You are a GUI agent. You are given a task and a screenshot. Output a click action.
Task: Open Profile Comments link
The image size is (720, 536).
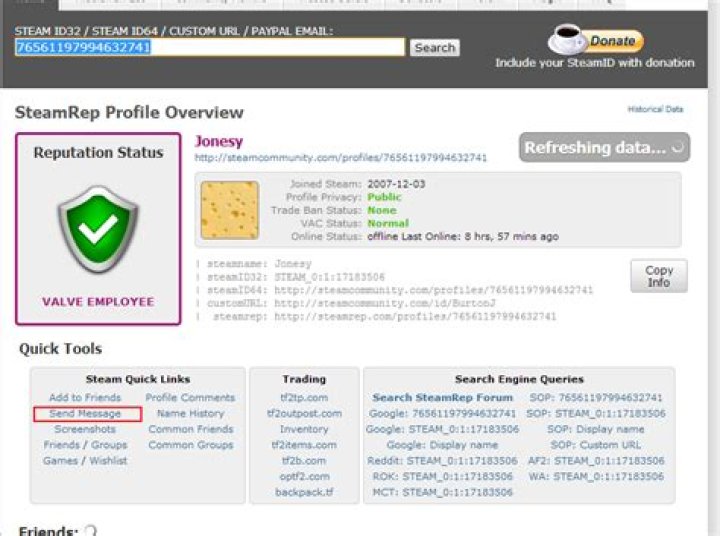190,398
